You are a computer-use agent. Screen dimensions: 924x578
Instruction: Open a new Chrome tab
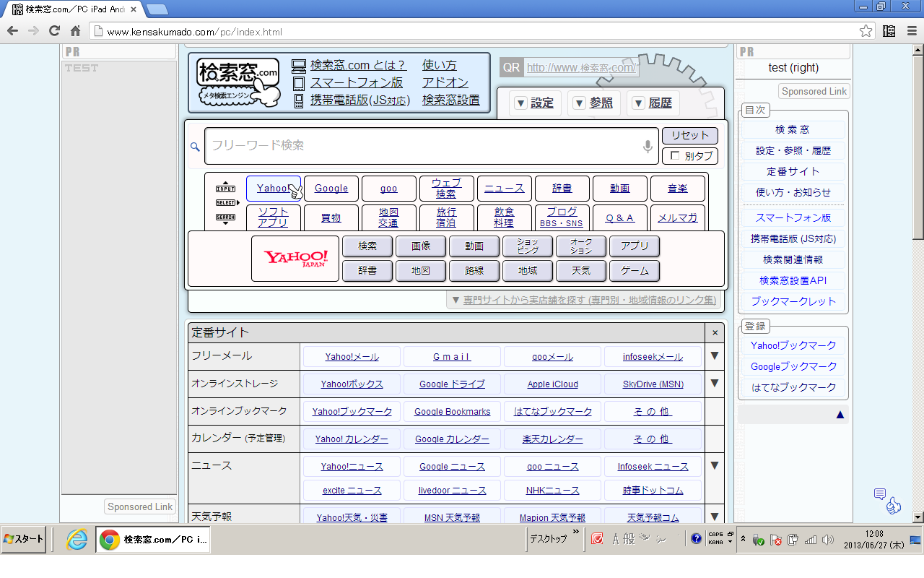[x=157, y=9]
